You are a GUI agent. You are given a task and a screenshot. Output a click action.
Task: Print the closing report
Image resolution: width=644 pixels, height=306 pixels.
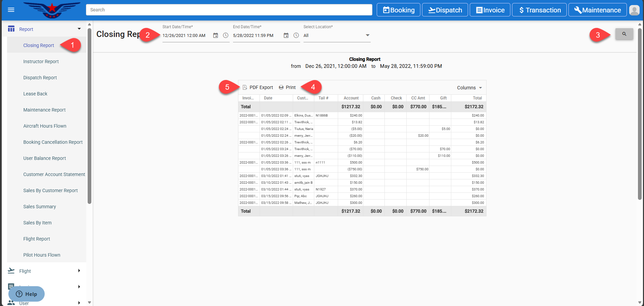click(x=287, y=87)
